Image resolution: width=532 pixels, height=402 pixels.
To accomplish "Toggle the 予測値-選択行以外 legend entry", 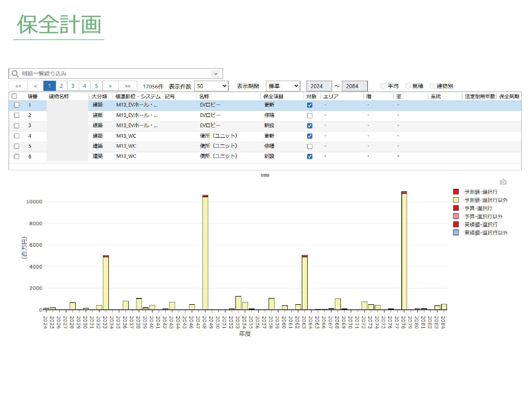I will (486, 200).
